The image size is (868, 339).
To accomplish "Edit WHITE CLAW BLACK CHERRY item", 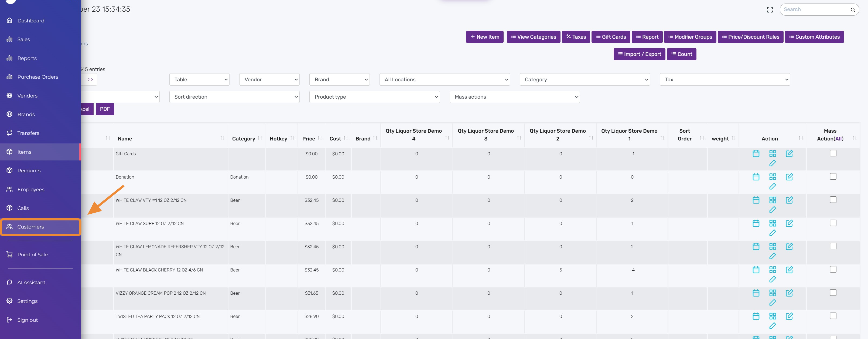I will (x=789, y=270).
